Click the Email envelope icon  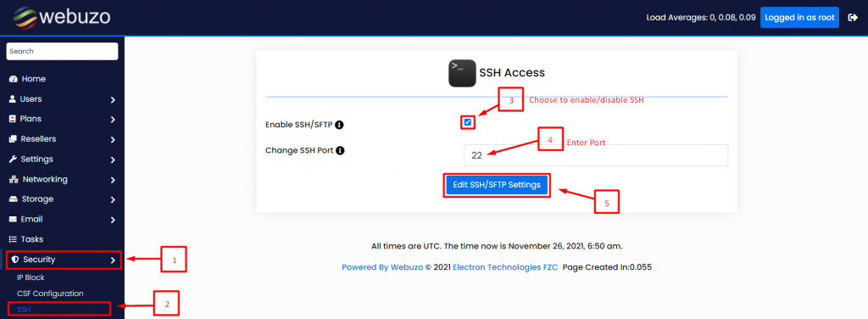pyautogui.click(x=14, y=219)
